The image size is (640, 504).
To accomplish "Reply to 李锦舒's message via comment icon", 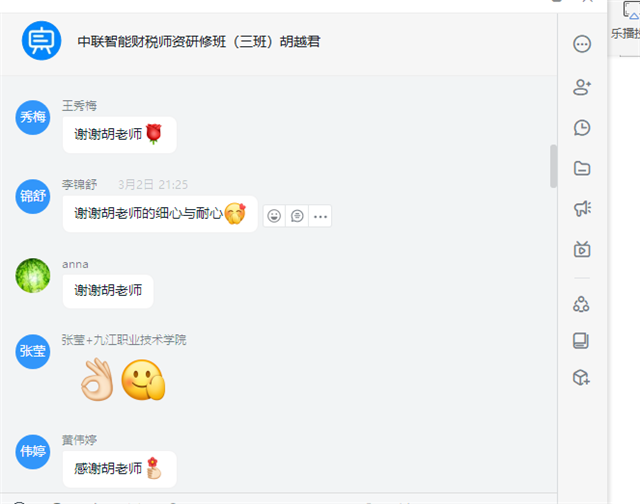I will coord(297,216).
